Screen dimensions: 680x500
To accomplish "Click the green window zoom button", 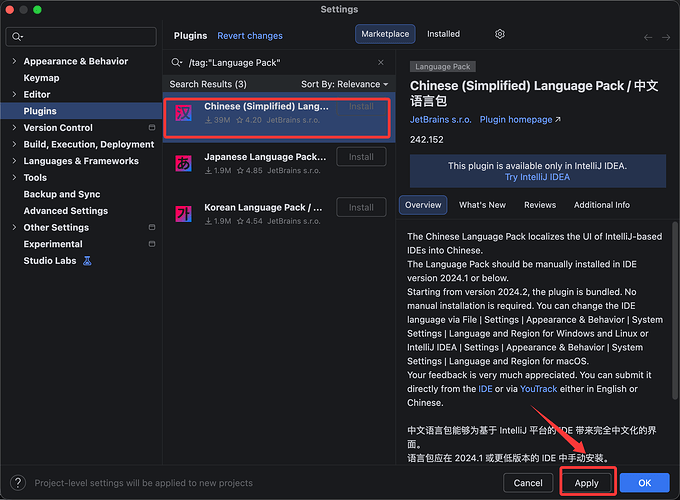I will pyautogui.click(x=37, y=10).
